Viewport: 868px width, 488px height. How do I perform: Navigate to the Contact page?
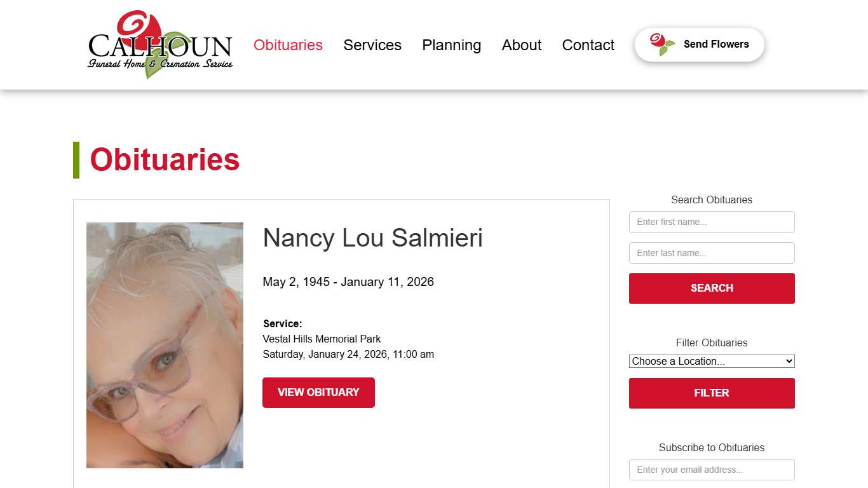pos(588,45)
